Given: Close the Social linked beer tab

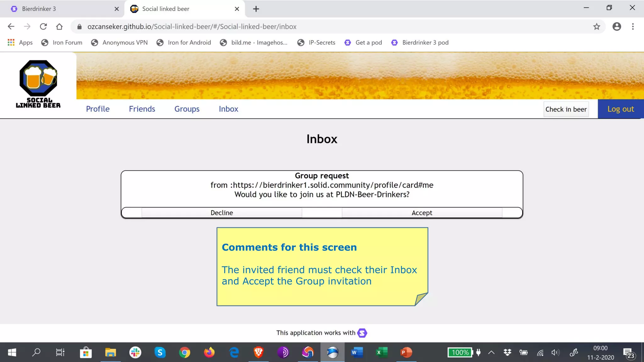Looking at the screenshot, I should pos(237,9).
